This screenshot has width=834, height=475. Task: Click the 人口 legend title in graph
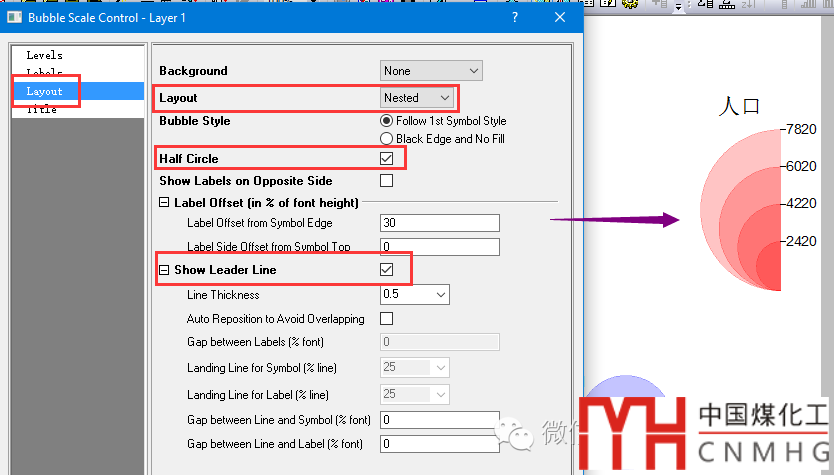[739, 106]
